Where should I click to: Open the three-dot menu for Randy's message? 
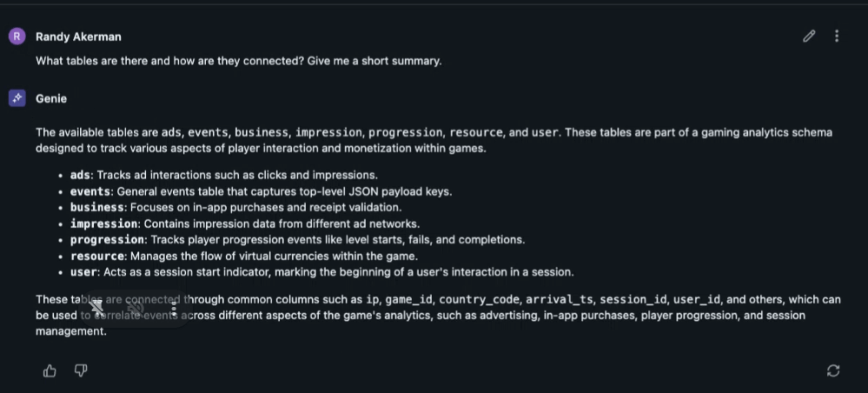837,37
